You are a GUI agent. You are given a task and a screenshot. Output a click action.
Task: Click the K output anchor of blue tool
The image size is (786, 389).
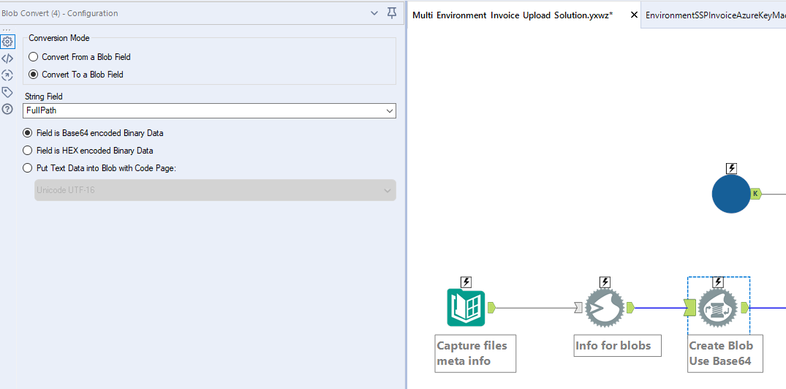click(x=756, y=193)
